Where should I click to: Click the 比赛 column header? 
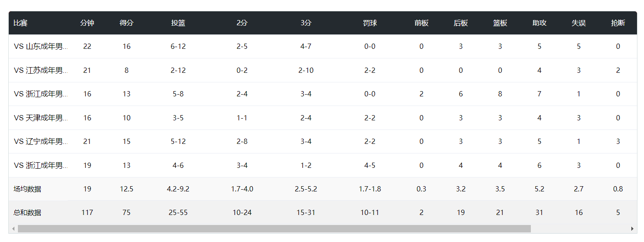[x=21, y=23]
